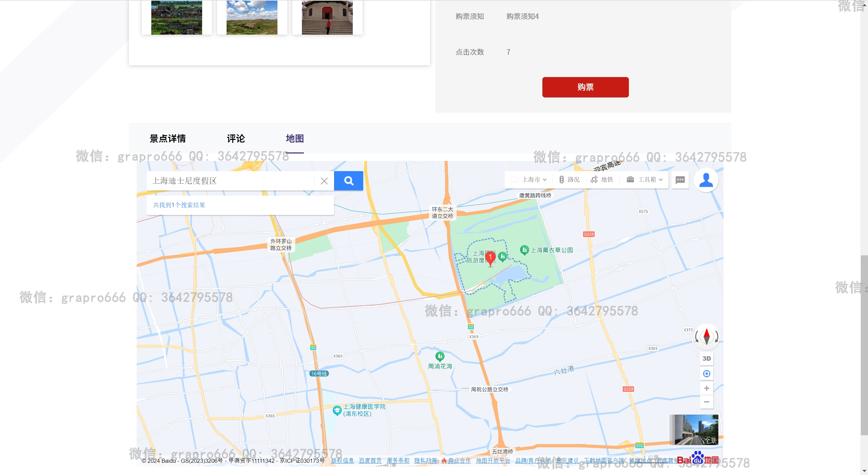Open the 全景 panorama thumbnail

pyautogui.click(x=694, y=430)
